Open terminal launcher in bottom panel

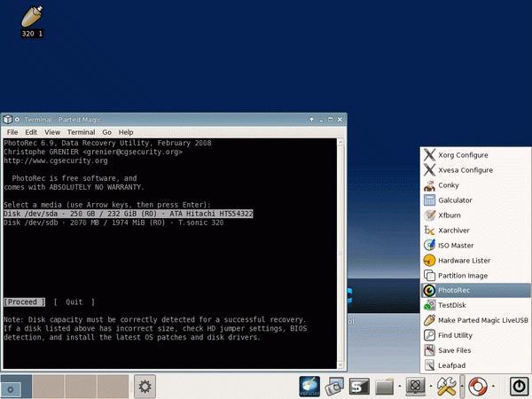click(360, 386)
